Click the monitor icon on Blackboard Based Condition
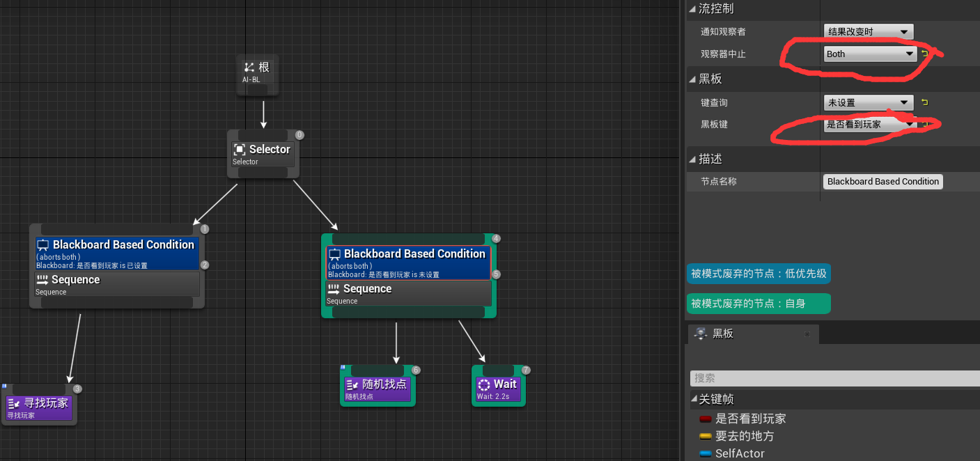Viewport: 980px width, 461px height. tap(43, 244)
